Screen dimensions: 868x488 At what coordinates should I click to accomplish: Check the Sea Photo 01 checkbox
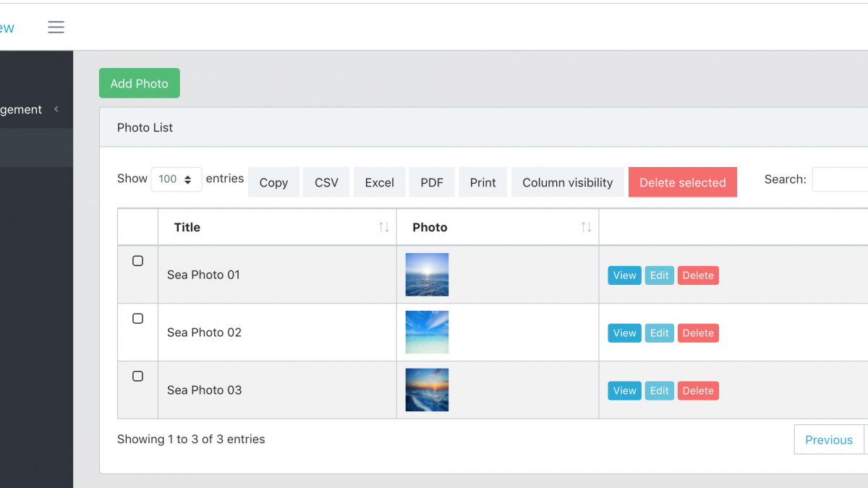pyautogui.click(x=138, y=261)
